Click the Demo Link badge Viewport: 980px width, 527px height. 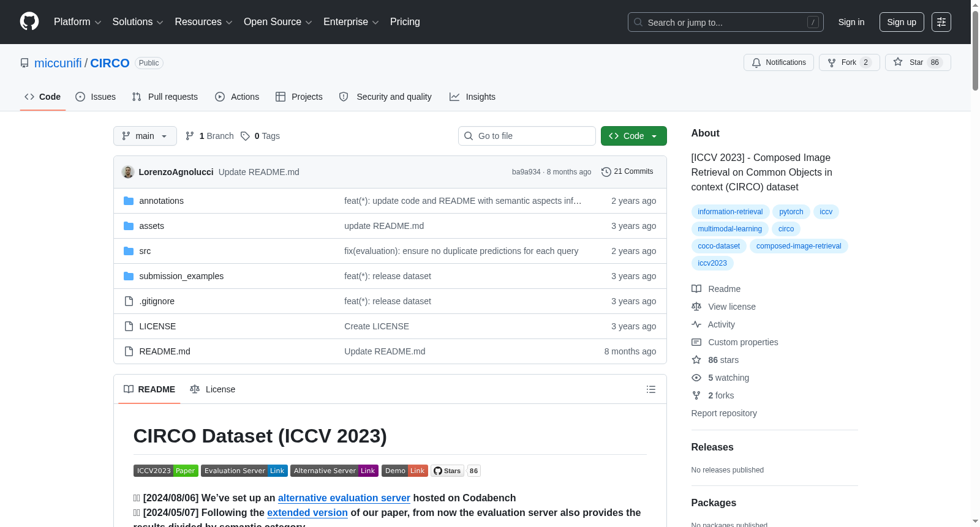tap(405, 471)
